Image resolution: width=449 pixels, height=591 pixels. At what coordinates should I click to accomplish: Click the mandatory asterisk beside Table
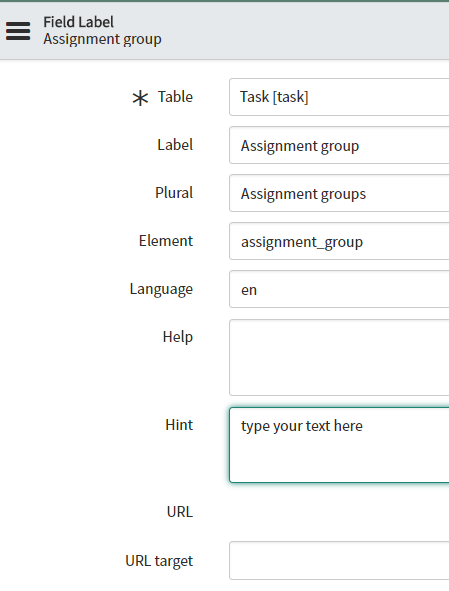tap(140, 98)
